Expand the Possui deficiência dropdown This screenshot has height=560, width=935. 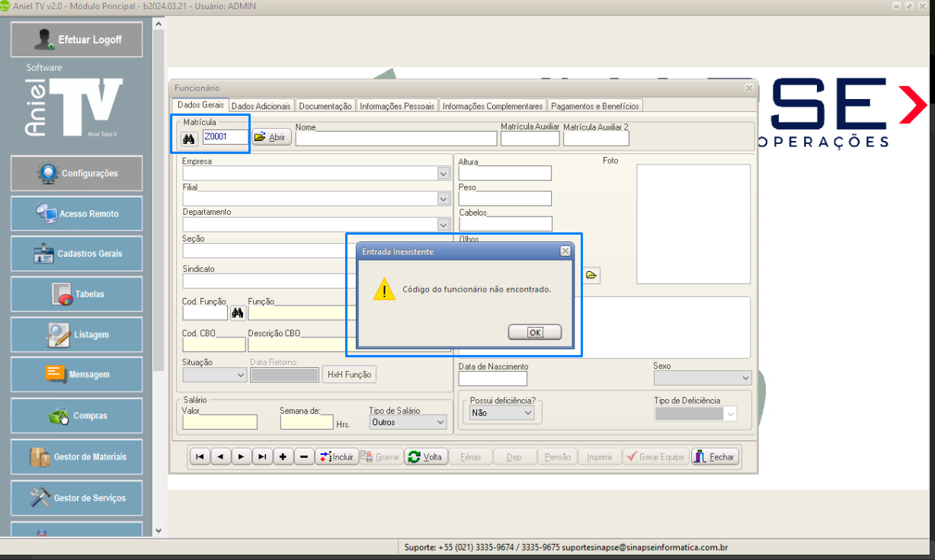point(527,413)
